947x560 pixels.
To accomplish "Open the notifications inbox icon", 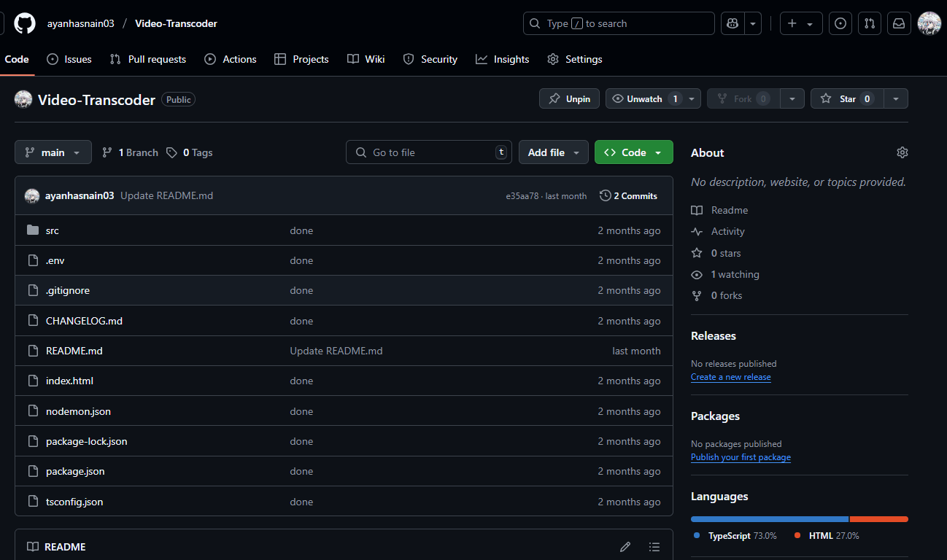I will click(899, 23).
